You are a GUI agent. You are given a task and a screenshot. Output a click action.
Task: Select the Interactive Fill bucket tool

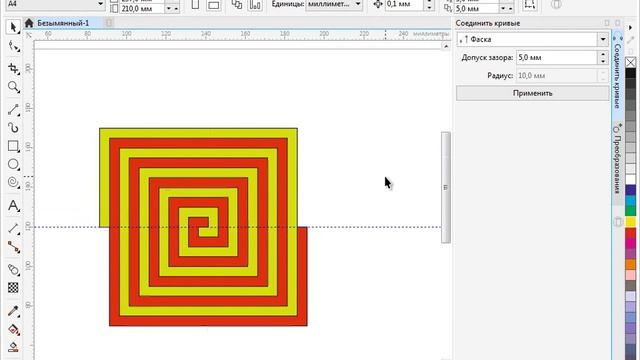pos(13,329)
